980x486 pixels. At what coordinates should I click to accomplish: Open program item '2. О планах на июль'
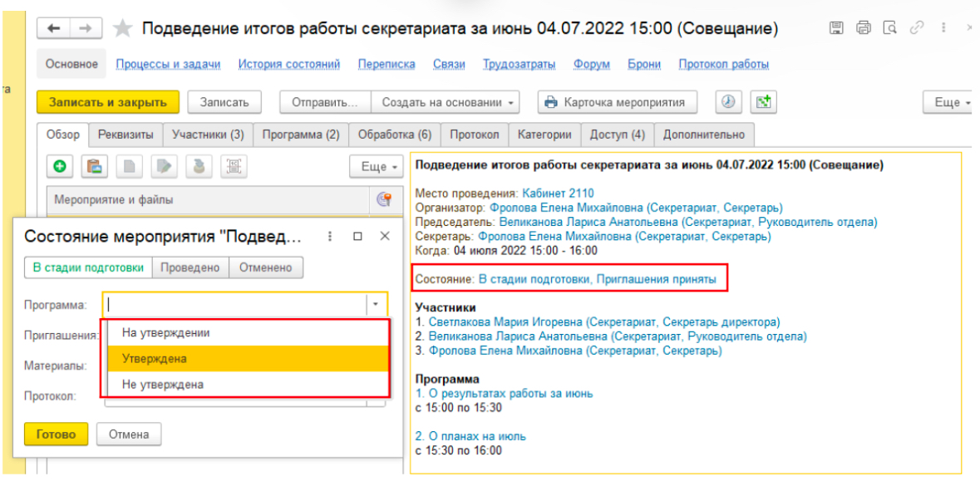tap(470, 436)
